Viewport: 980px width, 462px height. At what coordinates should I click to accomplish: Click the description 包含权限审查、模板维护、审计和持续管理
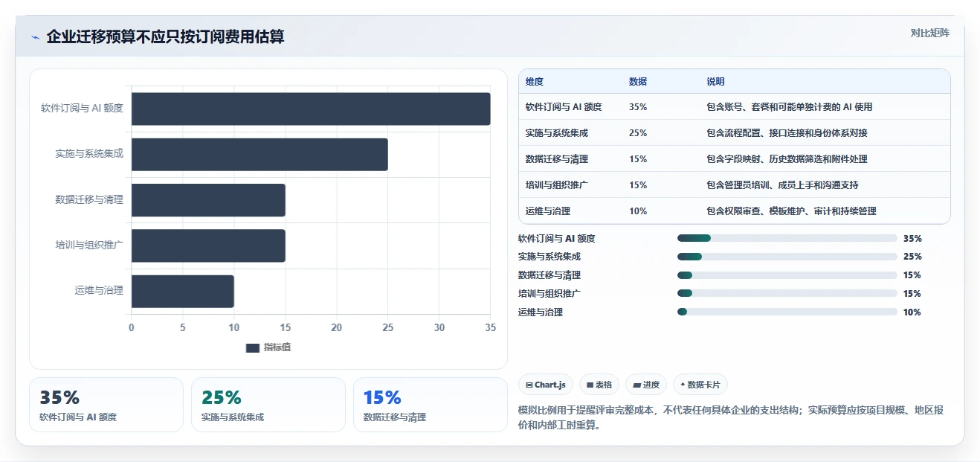click(791, 211)
